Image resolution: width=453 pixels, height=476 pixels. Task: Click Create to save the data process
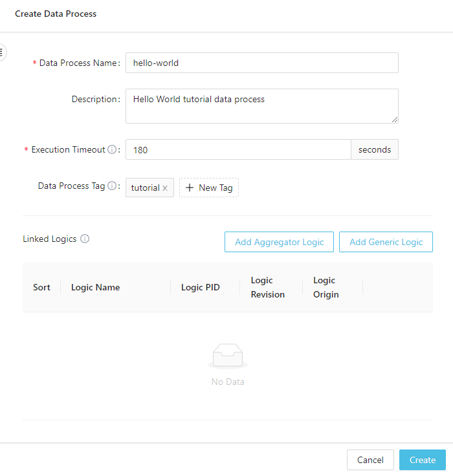point(423,460)
